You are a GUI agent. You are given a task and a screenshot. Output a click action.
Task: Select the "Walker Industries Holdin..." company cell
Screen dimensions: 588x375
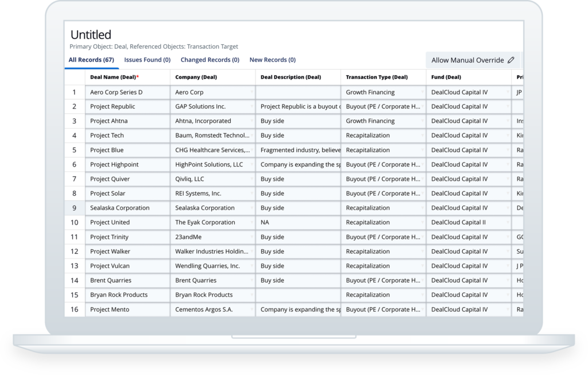coord(213,252)
